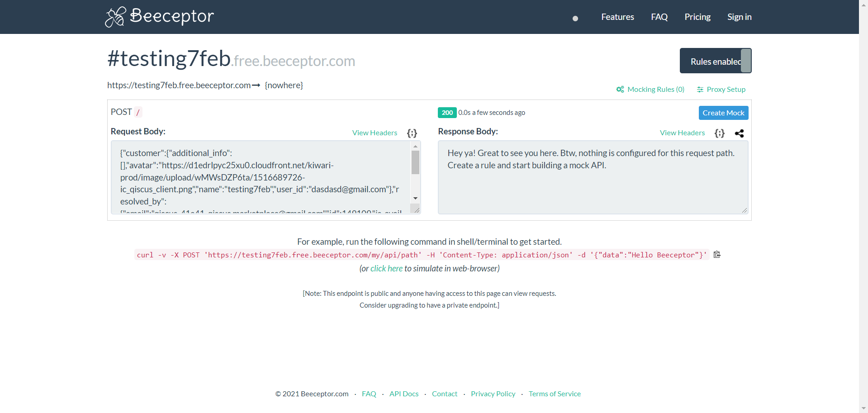
Task: Open Mocking Rules (0)
Action: 656,90
